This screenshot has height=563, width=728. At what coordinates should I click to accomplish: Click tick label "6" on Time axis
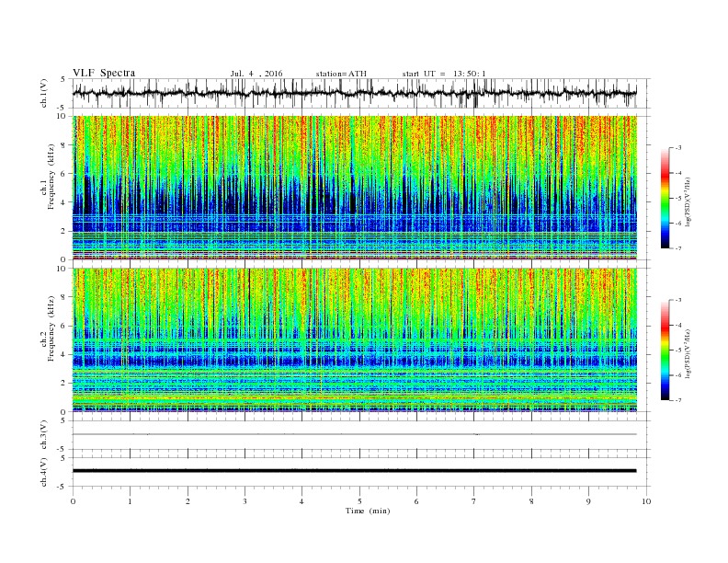(x=416, y=501)
